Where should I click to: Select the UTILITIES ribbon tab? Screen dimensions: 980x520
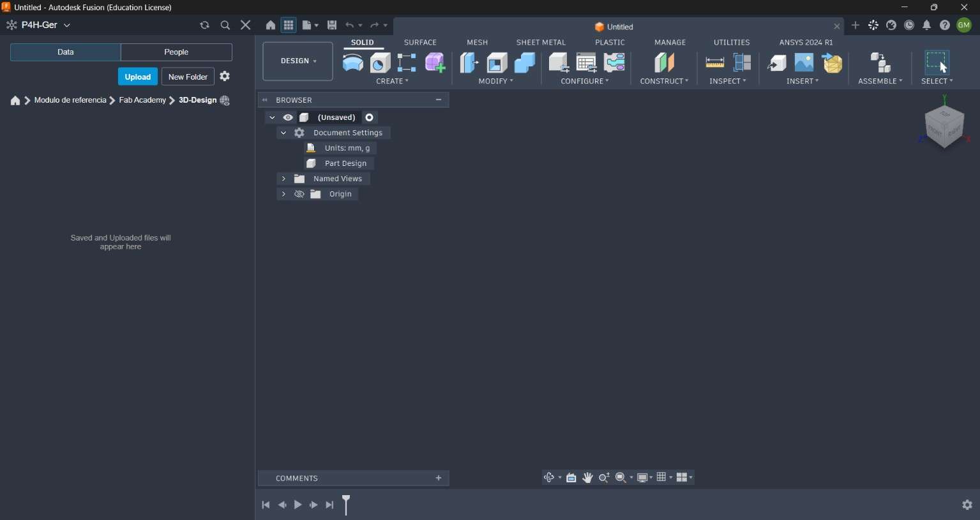732,42
